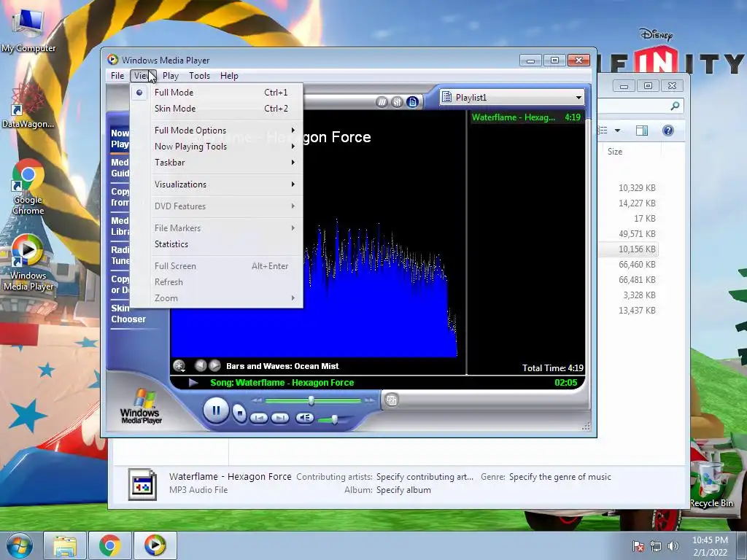Expand Full Mode Options submenu
The height and width of the screenshot is (560, 747).
point(216,131)
